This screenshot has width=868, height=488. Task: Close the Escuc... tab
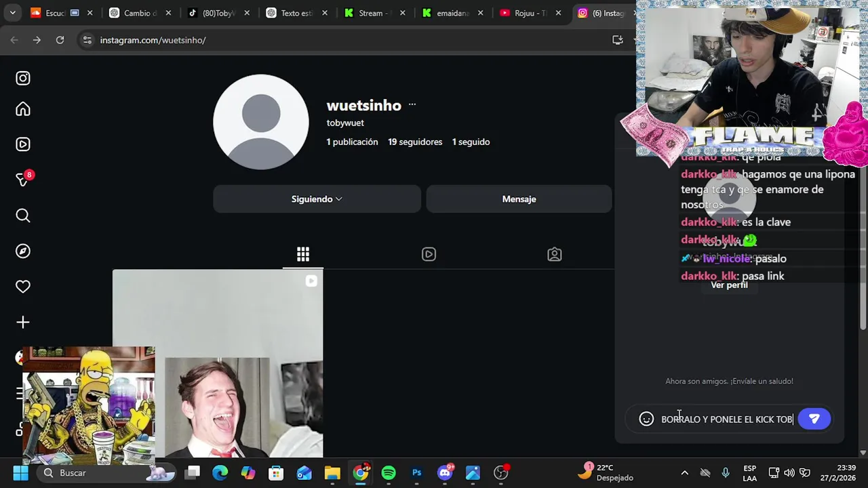[x=90, y=13]
